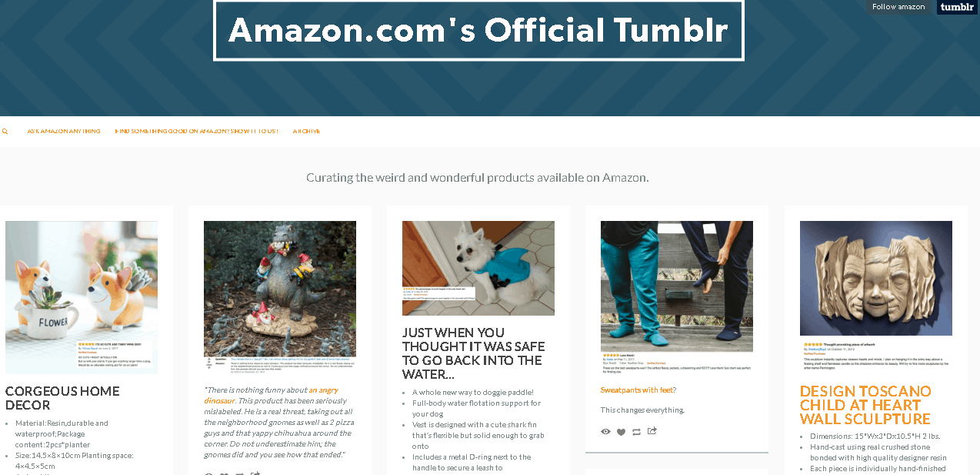Open Find Something Good on Amazon link
This screenshot has height=475, width=980.
click(x=197, y=132)
